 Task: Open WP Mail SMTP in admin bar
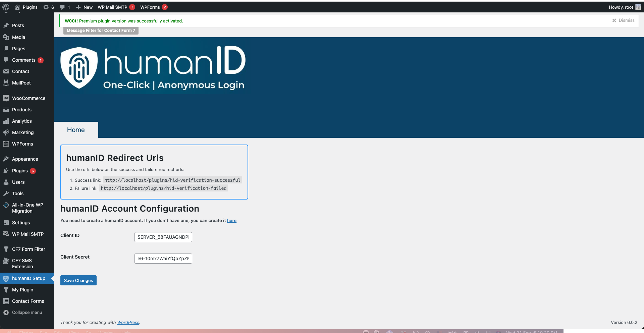click(x=116, y=7)
